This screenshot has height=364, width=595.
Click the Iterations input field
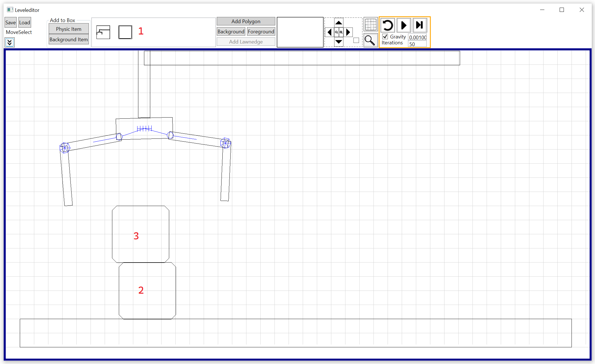417,44
